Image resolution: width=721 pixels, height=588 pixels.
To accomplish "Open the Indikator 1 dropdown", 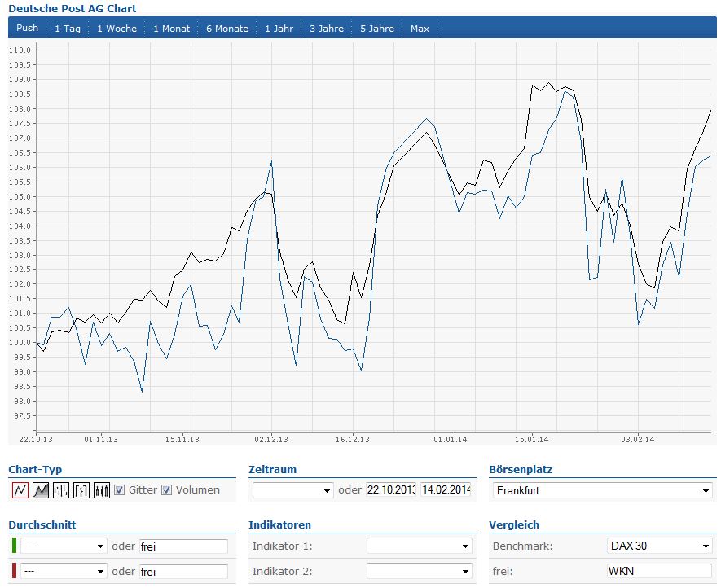I will pos(419,546).
